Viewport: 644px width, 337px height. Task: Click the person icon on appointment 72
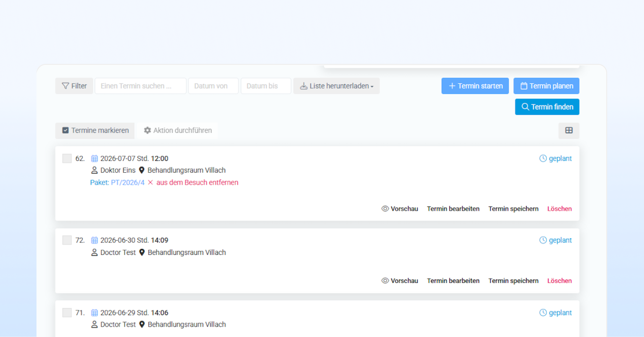coord(94,252)
